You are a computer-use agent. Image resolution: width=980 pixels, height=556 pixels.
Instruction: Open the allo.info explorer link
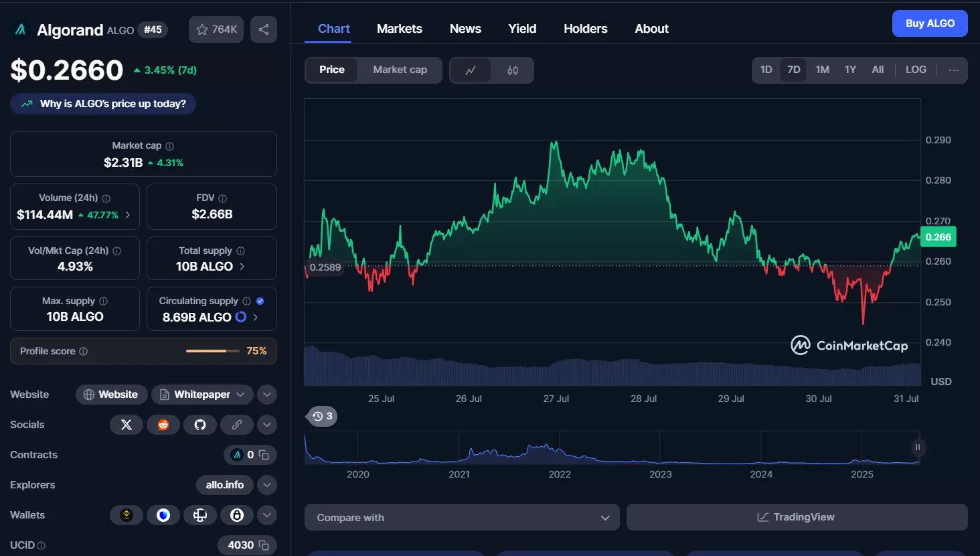[225, 485]
